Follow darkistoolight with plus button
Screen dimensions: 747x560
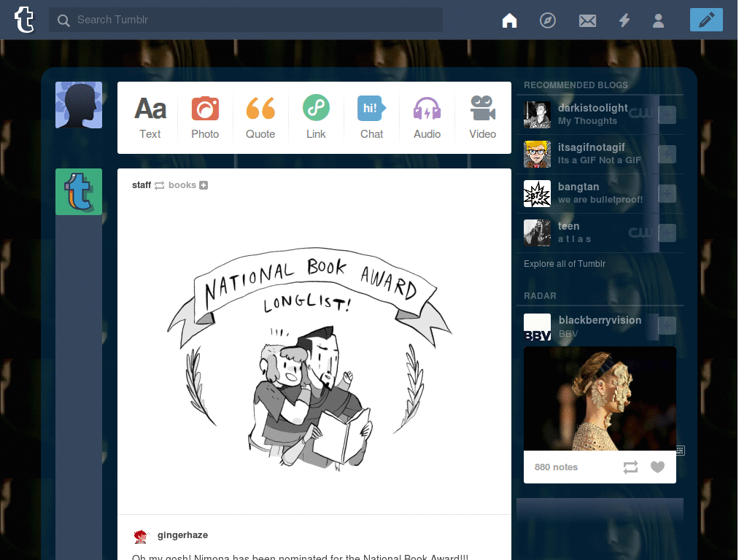coord(667,114)
